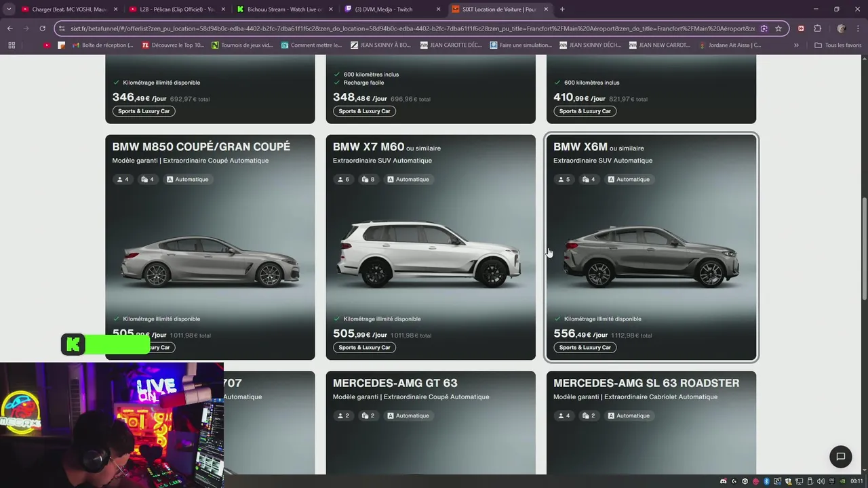This screenshot has height=488, width=868.
Task: Select the BMW X6M car title
Action: tap(580, 146)
